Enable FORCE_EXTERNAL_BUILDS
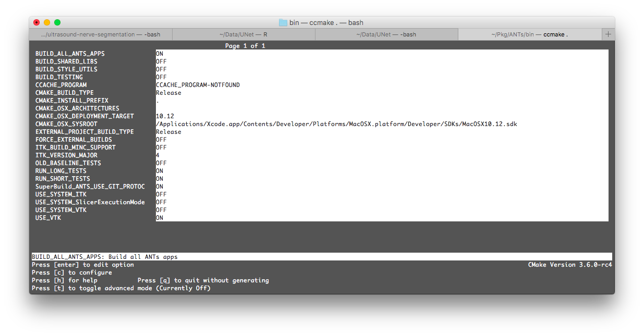The width and height of the screenshot is (644, 336). [161, 139]
